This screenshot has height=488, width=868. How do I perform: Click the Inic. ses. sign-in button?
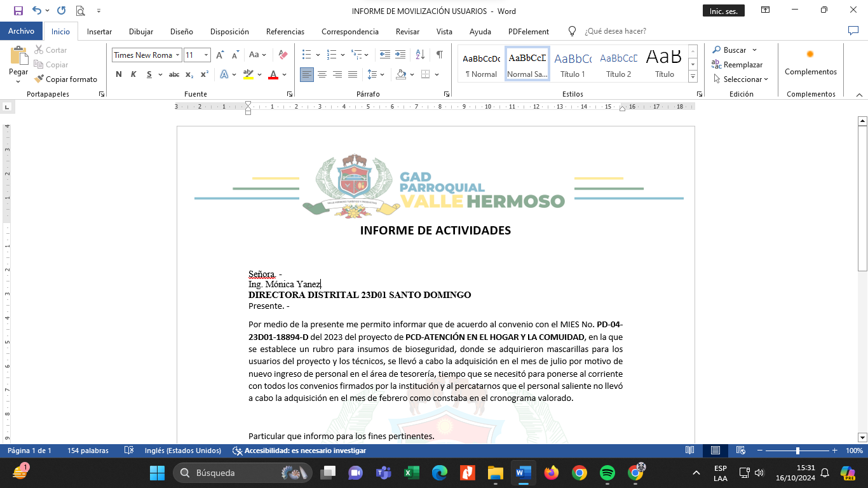[723, 11]
